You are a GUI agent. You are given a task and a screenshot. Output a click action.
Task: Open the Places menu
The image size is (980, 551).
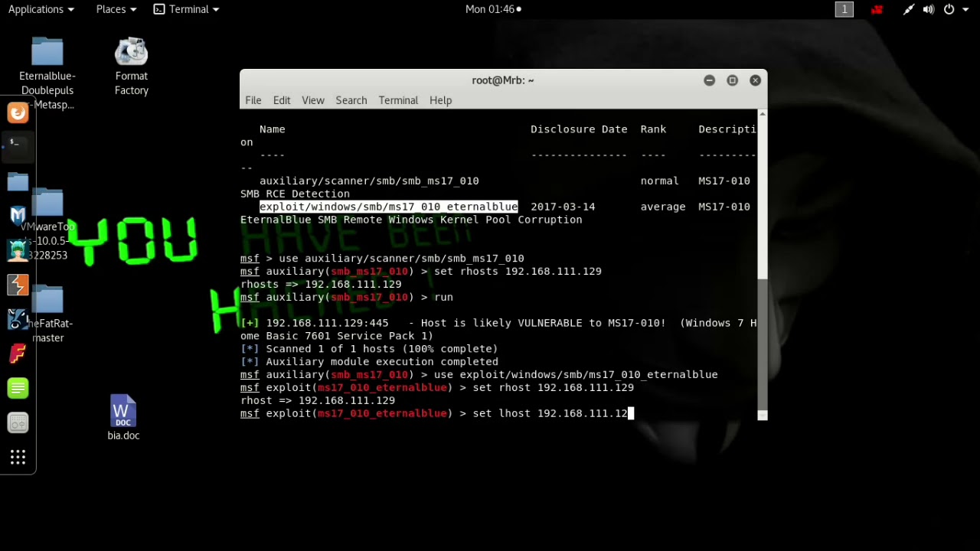point(116,9)
